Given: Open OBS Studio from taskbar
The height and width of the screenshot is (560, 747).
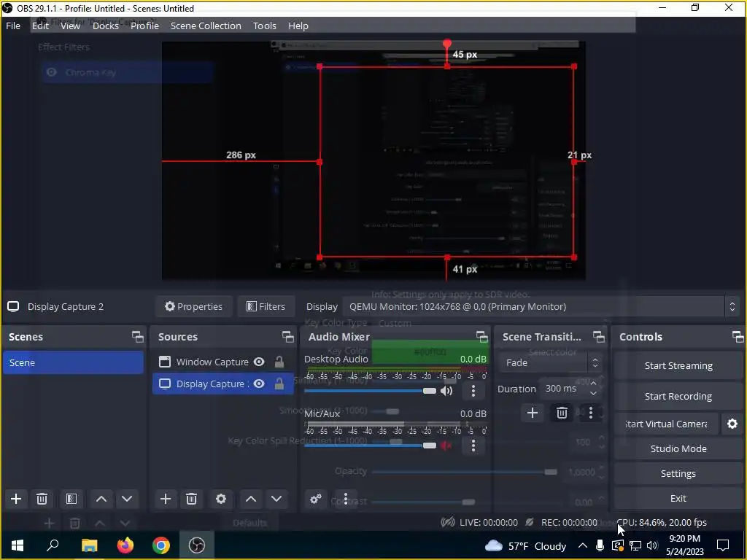Looking at the screenshot, I should [x=197, y=545].
